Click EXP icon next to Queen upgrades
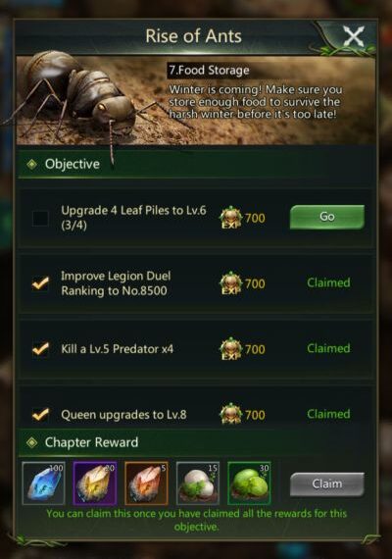This screenshot has width=392, height=559. pos(230,414)
